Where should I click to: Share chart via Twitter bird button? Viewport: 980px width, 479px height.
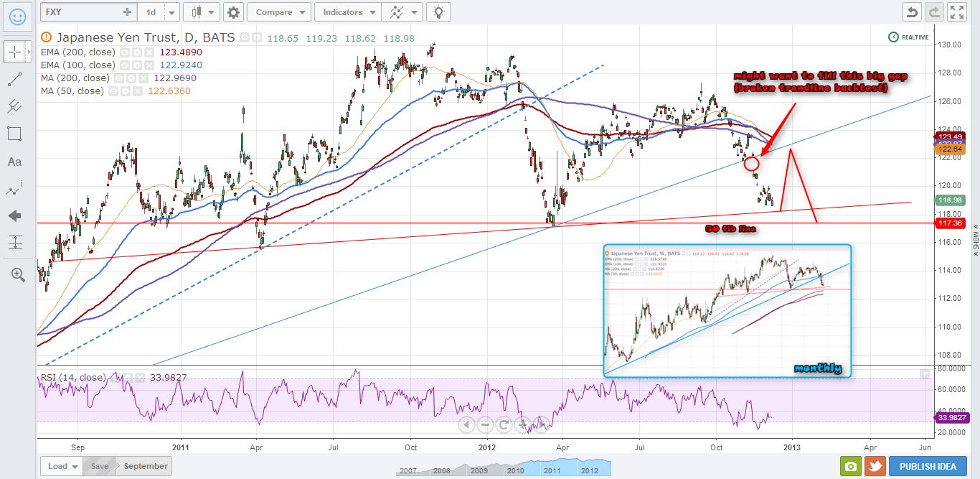(874, 466)
